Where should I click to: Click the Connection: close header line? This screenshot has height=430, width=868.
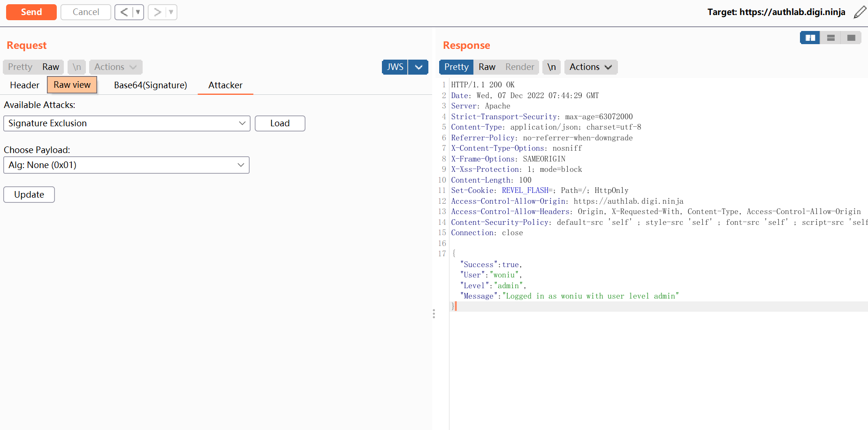click(x=487, y=233)
